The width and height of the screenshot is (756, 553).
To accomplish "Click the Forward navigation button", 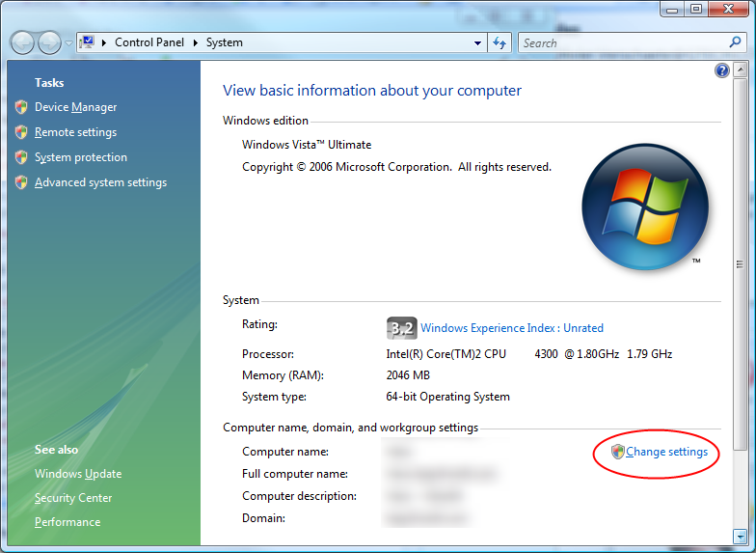I will coord(50,42).
